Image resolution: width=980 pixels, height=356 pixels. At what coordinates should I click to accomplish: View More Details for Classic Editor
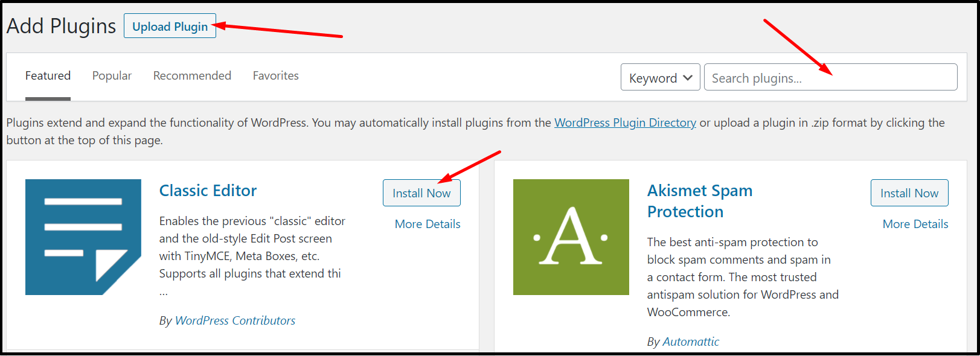point(427,224)
